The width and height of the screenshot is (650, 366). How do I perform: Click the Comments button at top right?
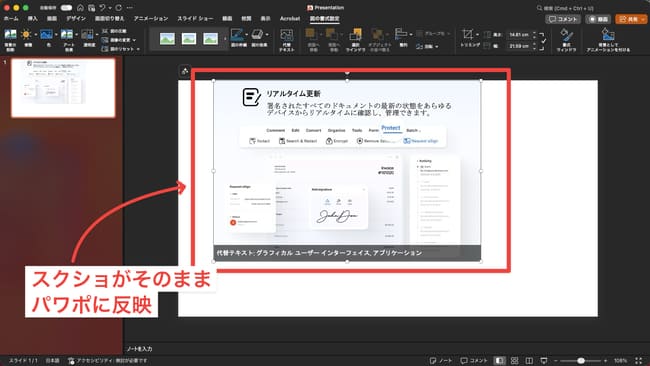(563, 19)
